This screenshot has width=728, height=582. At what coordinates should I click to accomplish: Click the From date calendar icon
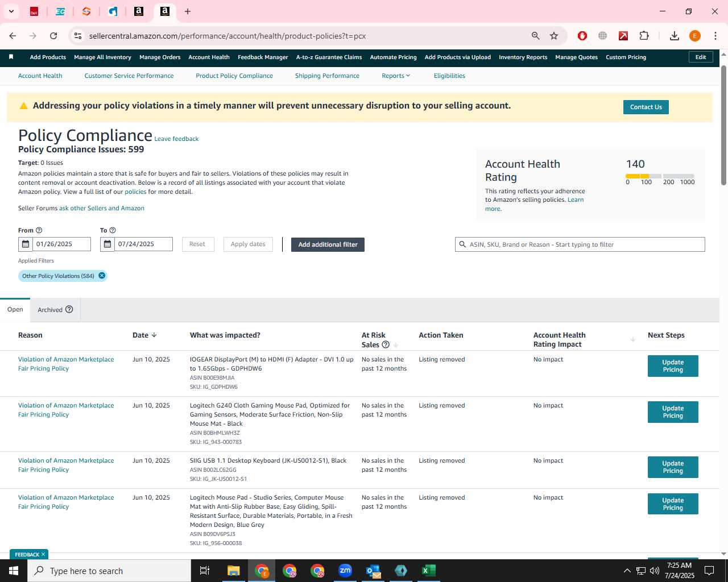pyautogui.click(x=26, y=244)
